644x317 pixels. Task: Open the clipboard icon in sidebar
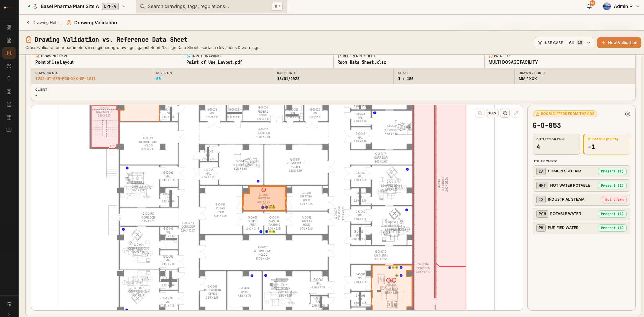[x=9, y=104]
